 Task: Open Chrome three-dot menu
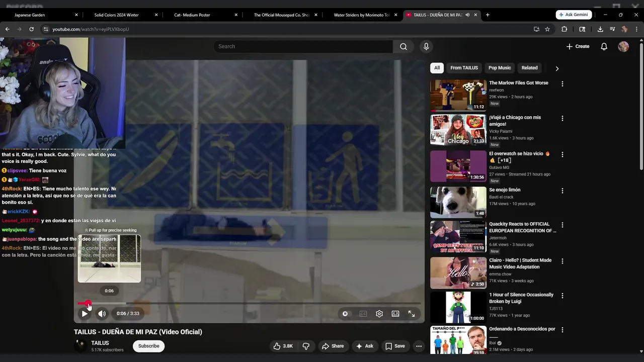tap(636, 29)
